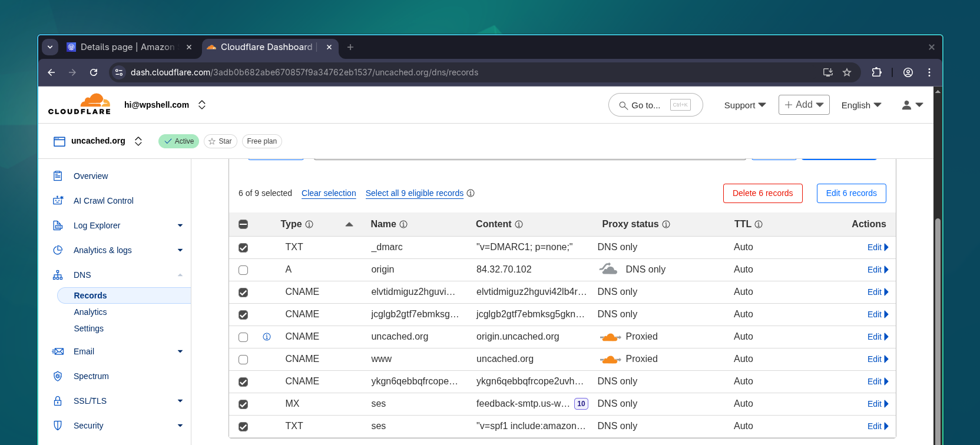Click the Clear selection link
Screen dimensions: 980x445
click(329, 193)
